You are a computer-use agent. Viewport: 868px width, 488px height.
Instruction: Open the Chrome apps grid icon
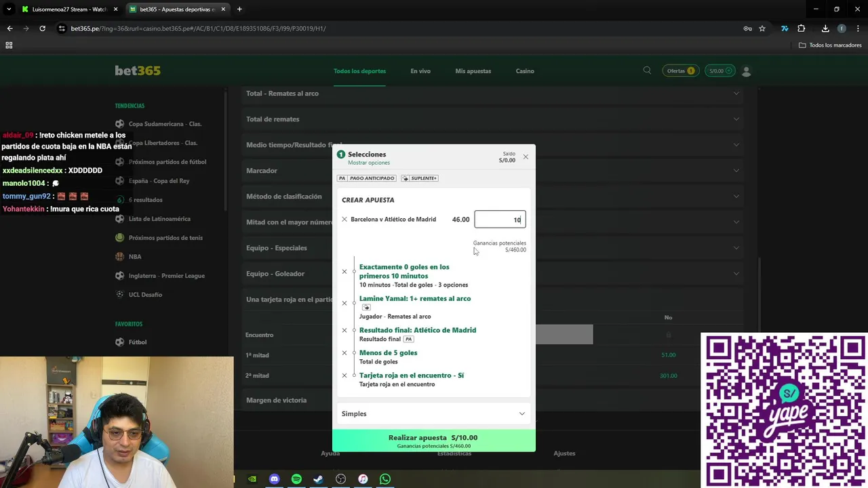pos(9,45)
